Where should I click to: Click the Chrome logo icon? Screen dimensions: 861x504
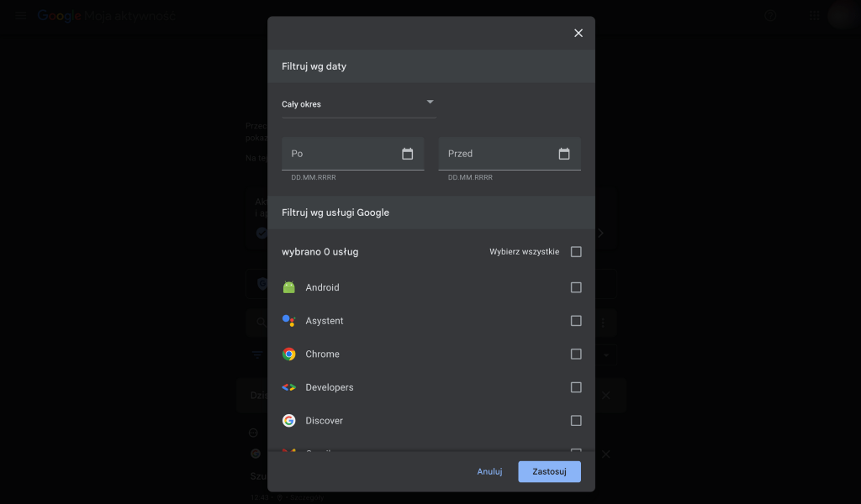[x=289, y=354]
